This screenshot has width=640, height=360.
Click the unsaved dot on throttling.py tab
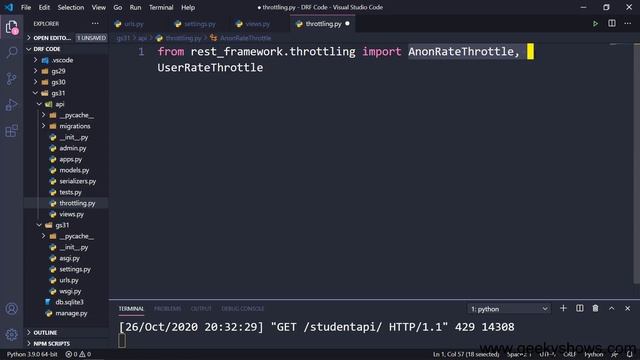(347, 24)
